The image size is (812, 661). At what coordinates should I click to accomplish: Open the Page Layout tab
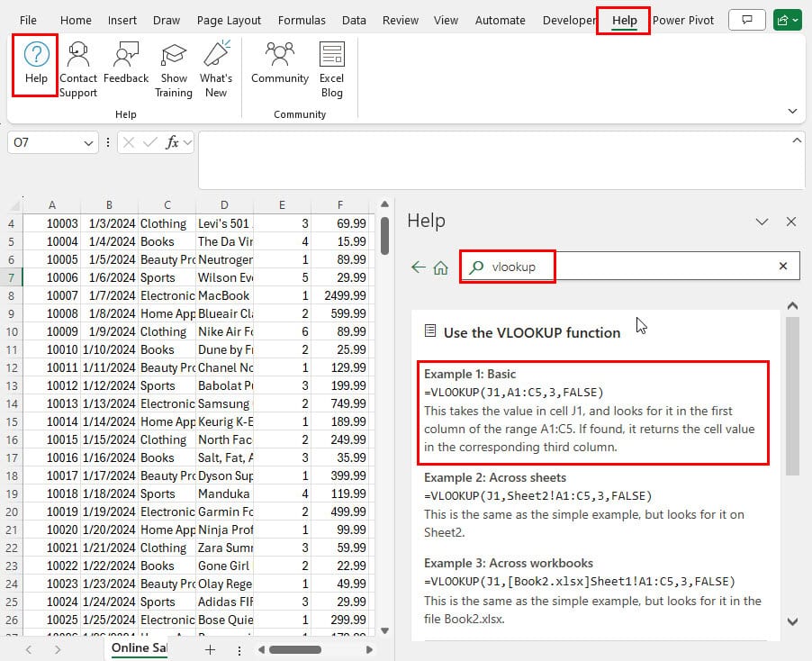(x=229, y=20)
